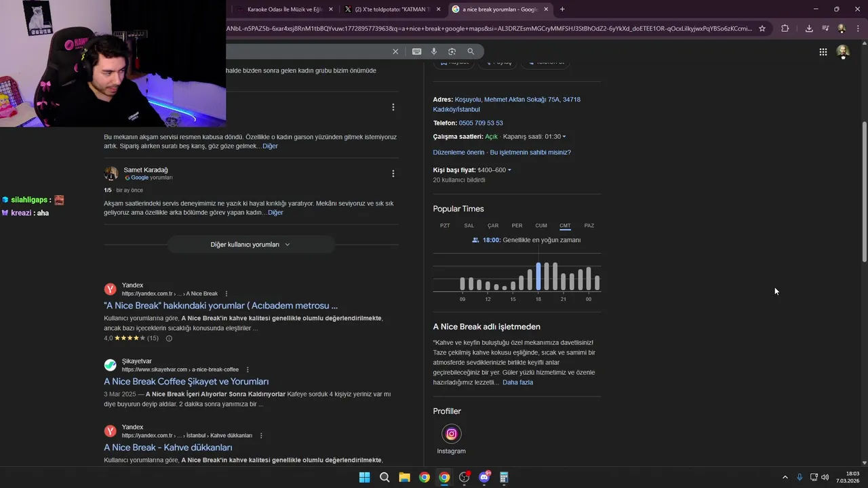
Task: Open options menu for Yandex Kahve dükkanları result
Action: [x=261, y=435]
